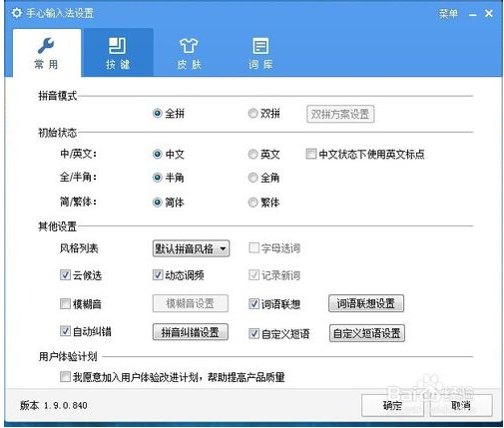Toggle the 字母选词 checkbox
The image size is (504, 428).
click(253, 247)
